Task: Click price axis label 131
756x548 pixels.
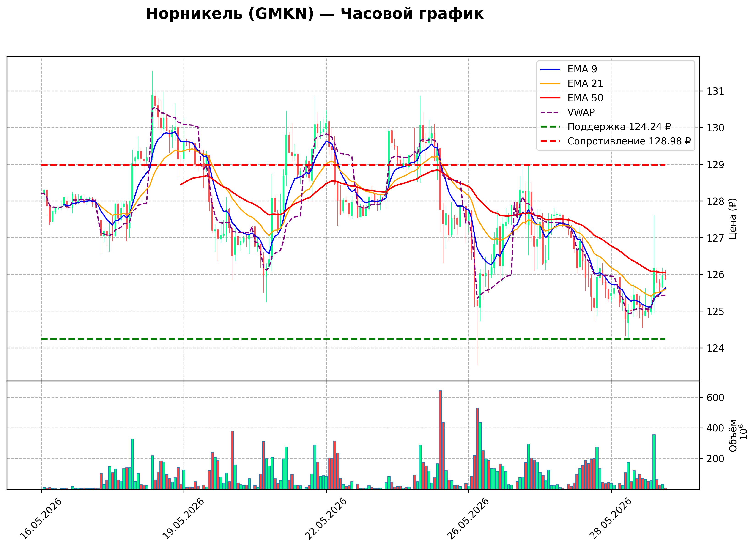Action: 716,91
